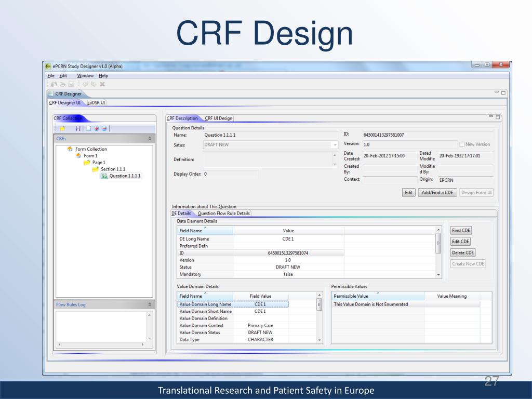
Task: Enable the New Version checkbox
Action: coord(461,144)
